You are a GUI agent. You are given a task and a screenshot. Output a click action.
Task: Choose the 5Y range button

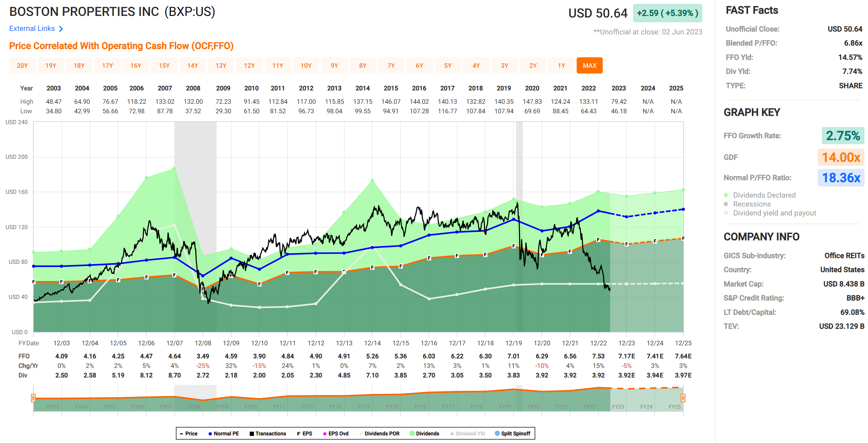[448, 65]
